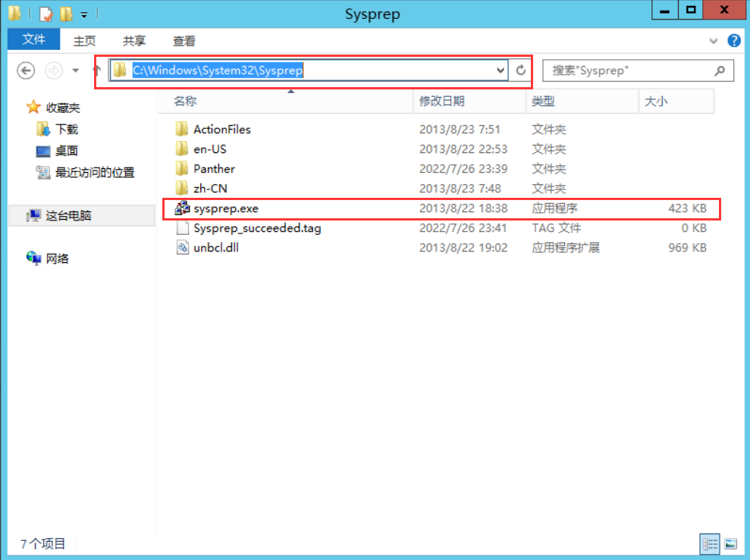Click the 7 个项目 status text
The width and height of the screenshot is (750, 560).
coord(42,543)
